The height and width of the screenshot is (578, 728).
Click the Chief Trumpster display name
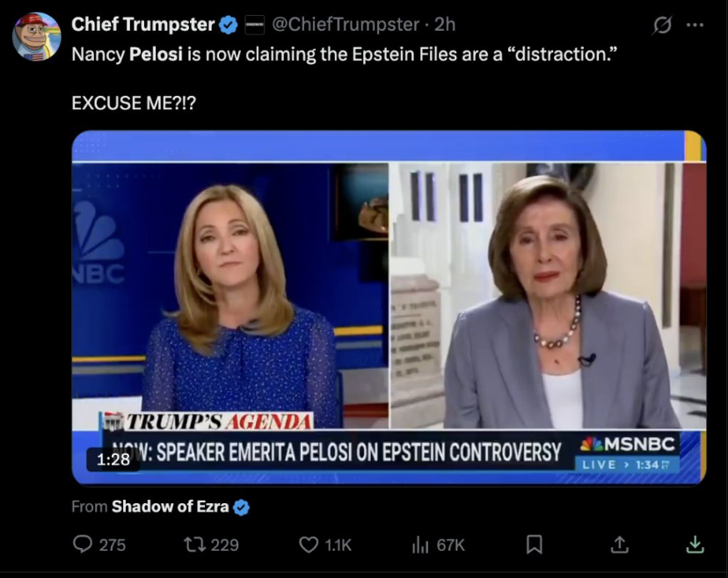click(x=143, y=24)
